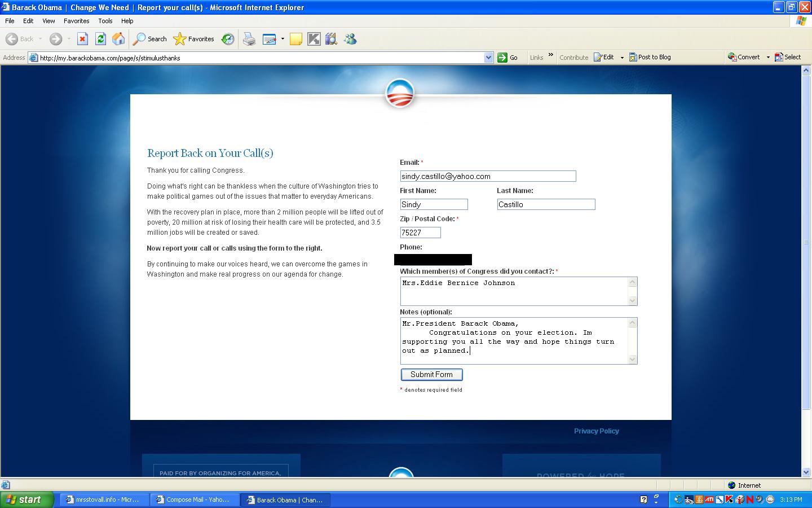Switch to Compose Mail Yahoo taskbar window
This screenshot has width=812, height=508.
(x=194, y=500)
